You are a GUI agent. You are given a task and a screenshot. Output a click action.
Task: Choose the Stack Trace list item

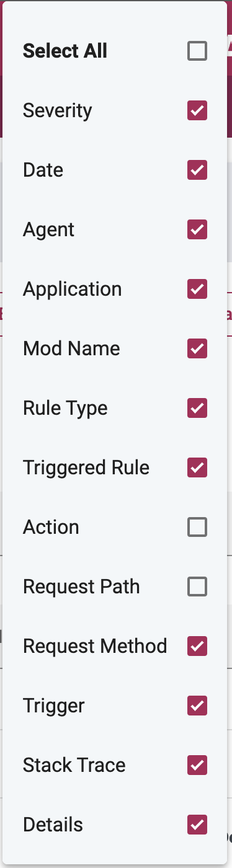tap(115, 766)
